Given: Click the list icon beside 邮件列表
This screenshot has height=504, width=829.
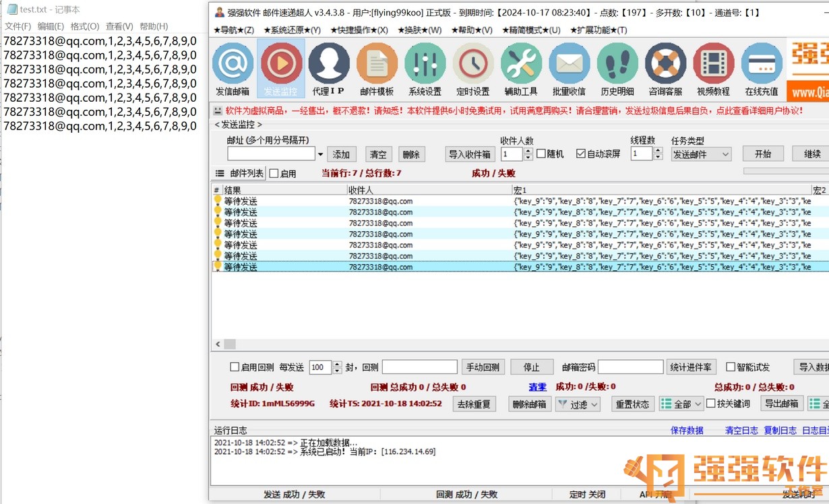Looking at the screenshot, I should tap(219, 173).
